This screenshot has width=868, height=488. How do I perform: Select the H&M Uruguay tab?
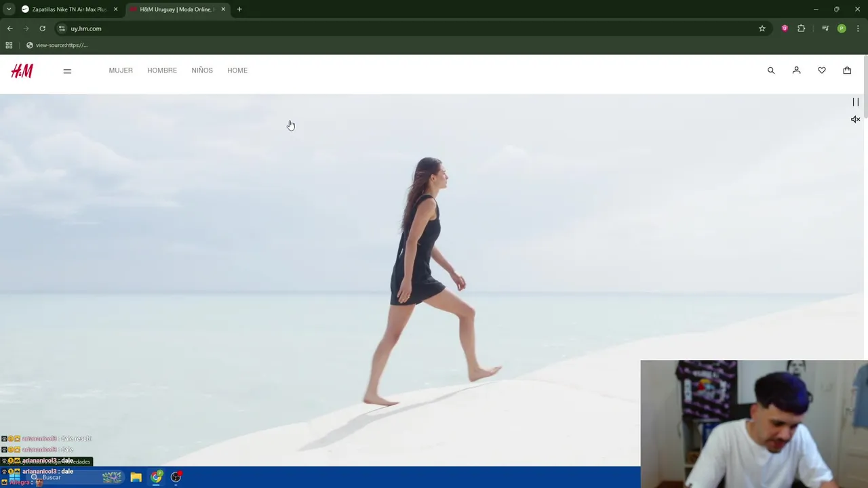click(x=177, y=9)
